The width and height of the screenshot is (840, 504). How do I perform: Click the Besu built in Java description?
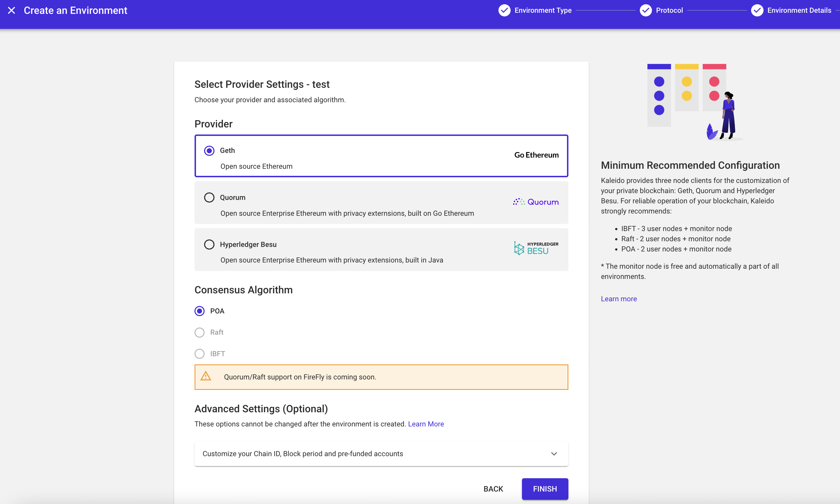coord(332,260)
